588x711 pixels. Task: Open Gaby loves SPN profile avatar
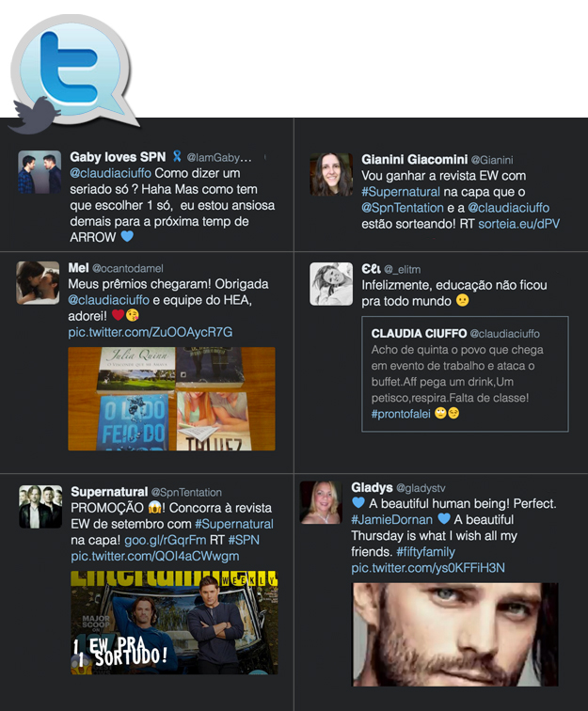pos(40,172)
